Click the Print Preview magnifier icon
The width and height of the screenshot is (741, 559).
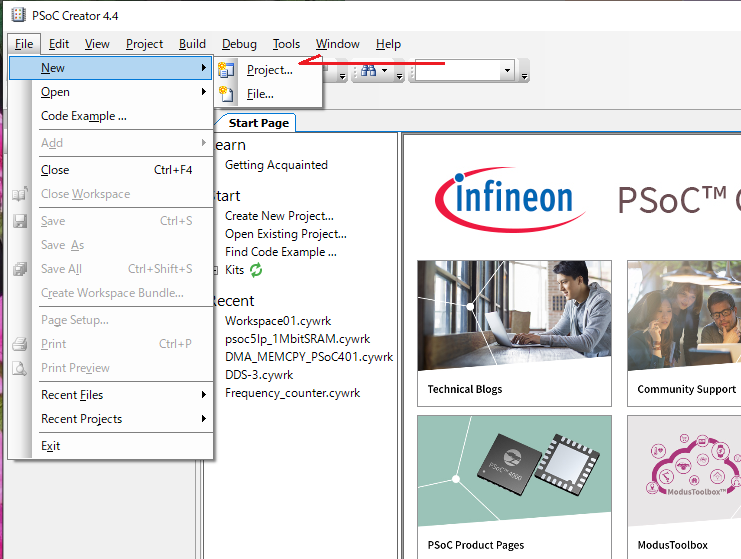click(x=19, y=368)
